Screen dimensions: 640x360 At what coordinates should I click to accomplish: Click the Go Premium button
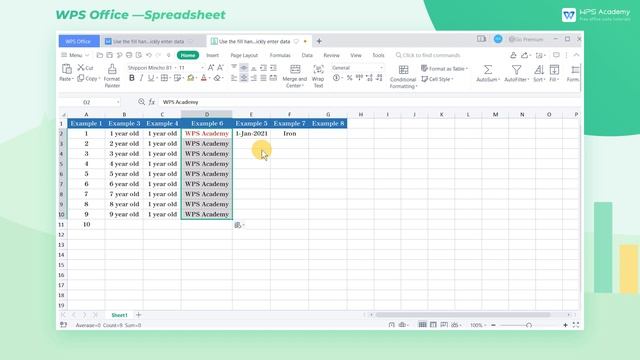pos(526,39)
